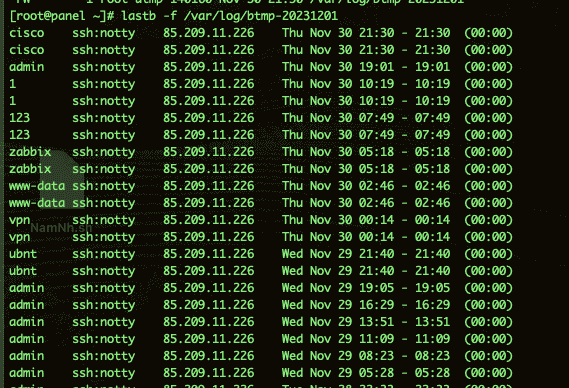The image size is (569, 388).
Task: Select the first 123 username entry
Action: coord(20,118)
